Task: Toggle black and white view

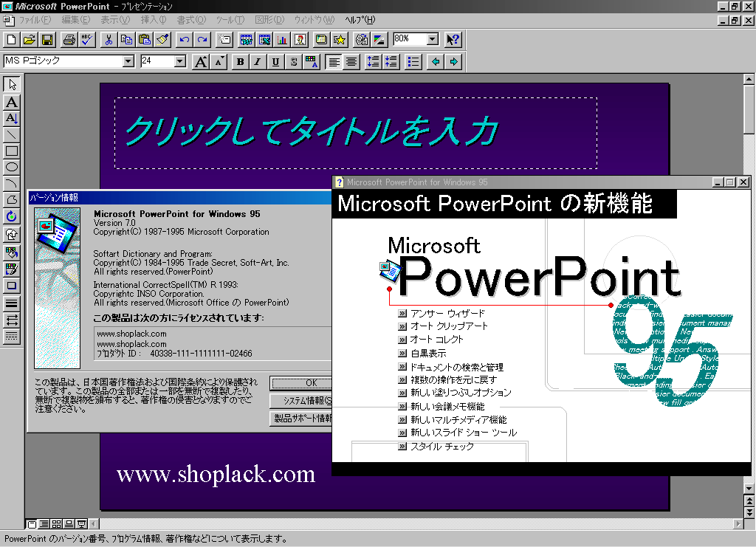Action: pyautogui.click(x=379, y=40)
